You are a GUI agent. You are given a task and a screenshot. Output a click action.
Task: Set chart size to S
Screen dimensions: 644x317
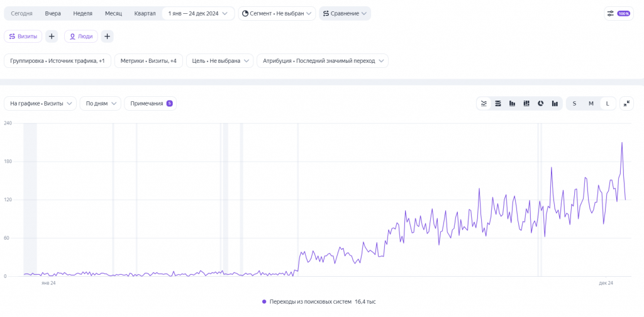tap(574, 104)
